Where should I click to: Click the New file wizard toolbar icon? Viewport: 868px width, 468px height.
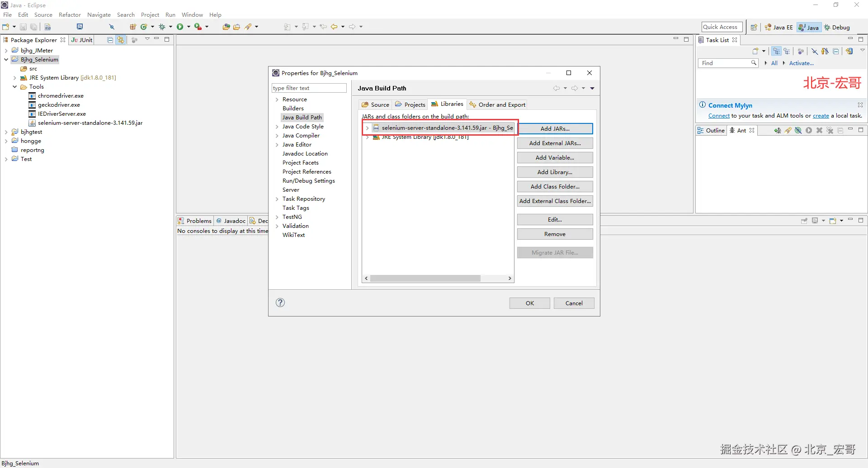click(x=6, y=27)
